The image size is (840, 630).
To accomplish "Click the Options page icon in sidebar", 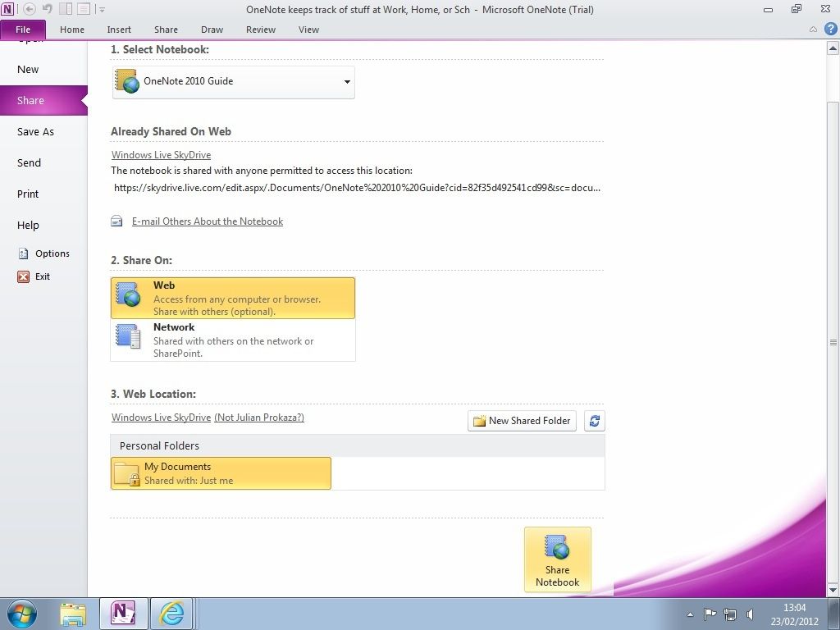I will [x=23, y=253].
